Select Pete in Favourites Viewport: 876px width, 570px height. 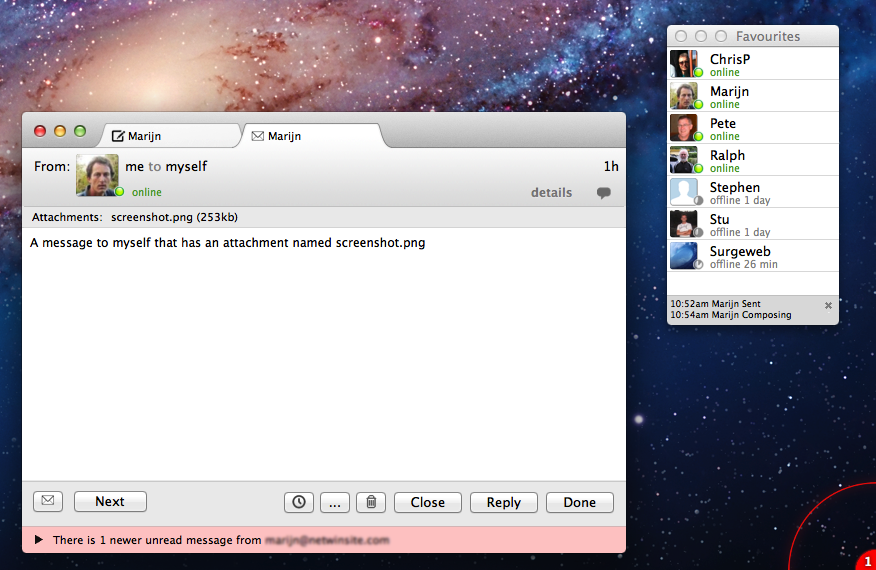pyautogui.click(x=753, y=128)
